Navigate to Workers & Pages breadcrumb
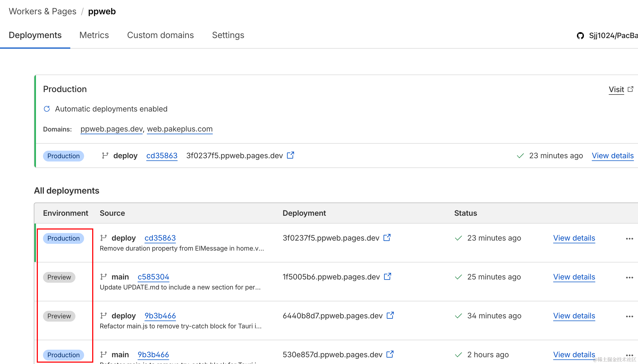 pos(42,11)
